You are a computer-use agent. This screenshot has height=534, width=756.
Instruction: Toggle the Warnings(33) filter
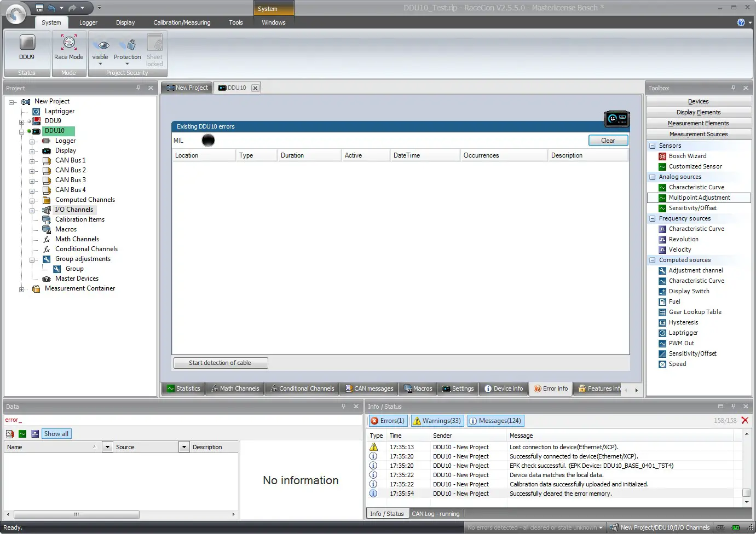[437, 421]
